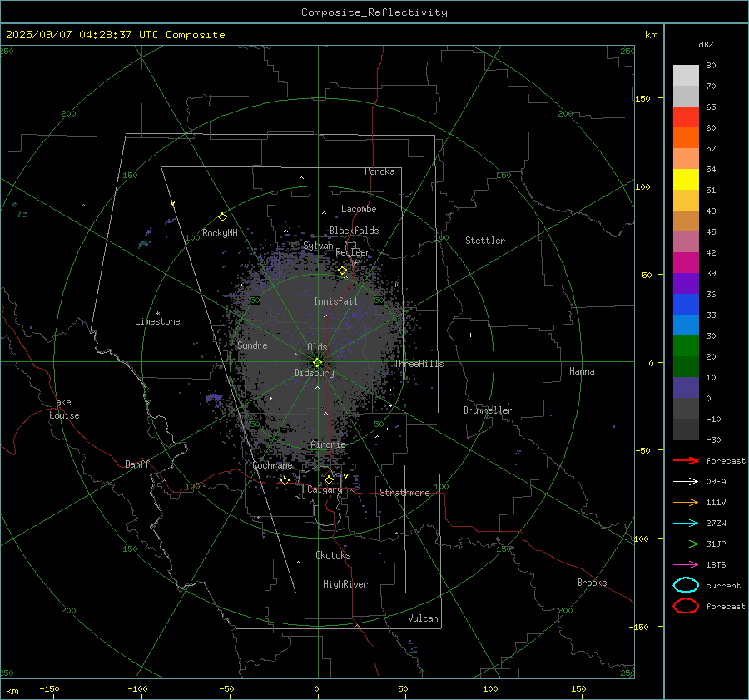Click the light gray 80 dBZ swatch
Screen dimensions: 749x700
click(686, 75)
